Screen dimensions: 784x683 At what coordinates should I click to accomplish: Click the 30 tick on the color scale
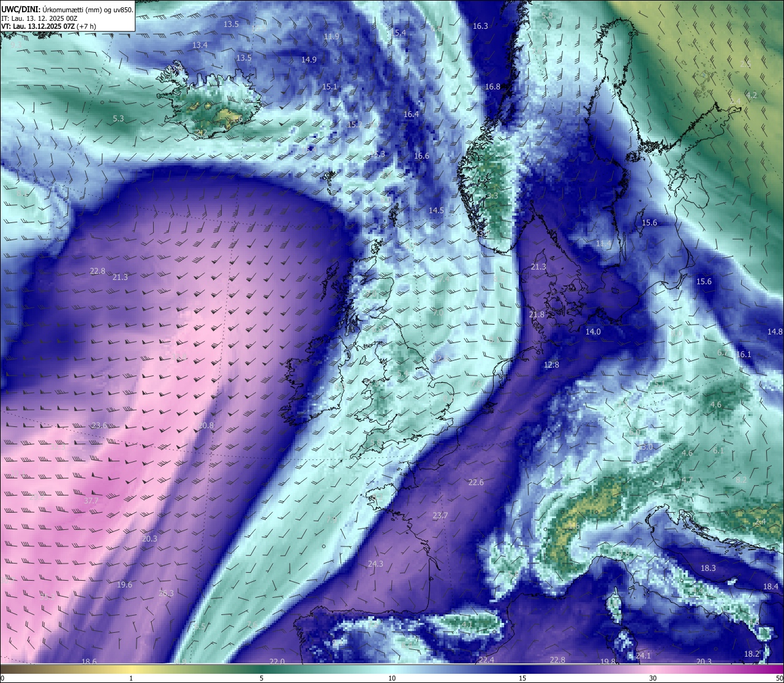pyautogui.click(x=653, y=678)
